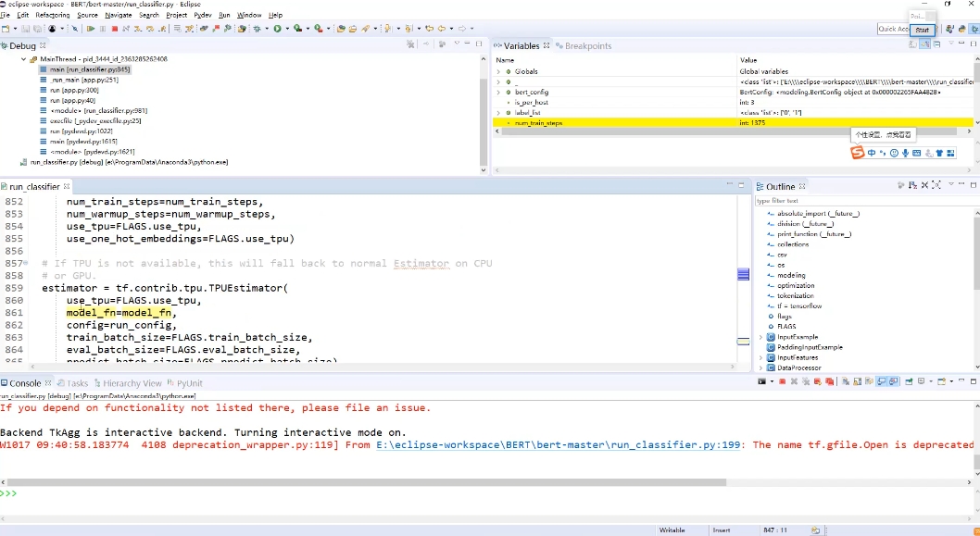Expand the bert_config variable
This screenshot has width=980, height=536.
coord(498,93)
